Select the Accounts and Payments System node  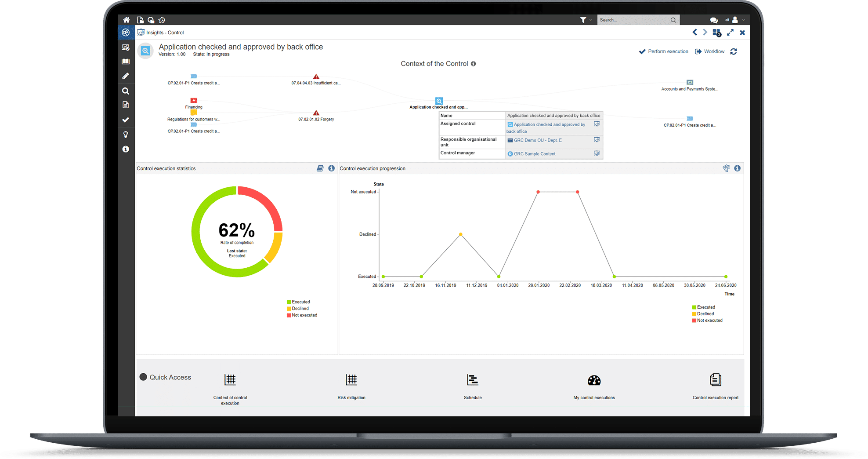[690, 86]
